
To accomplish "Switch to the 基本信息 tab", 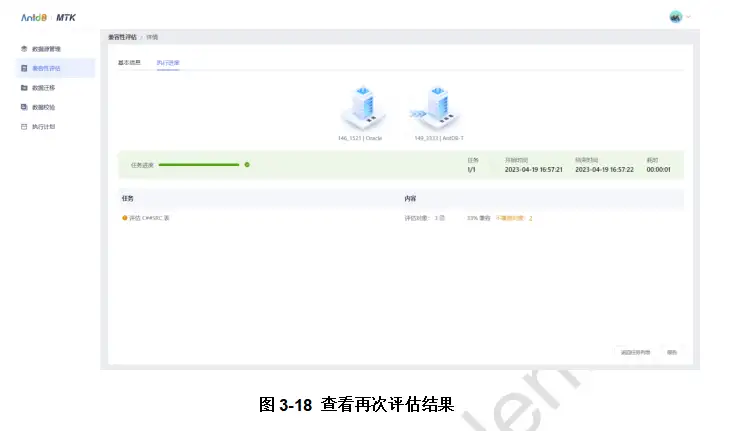I will 129,63.
